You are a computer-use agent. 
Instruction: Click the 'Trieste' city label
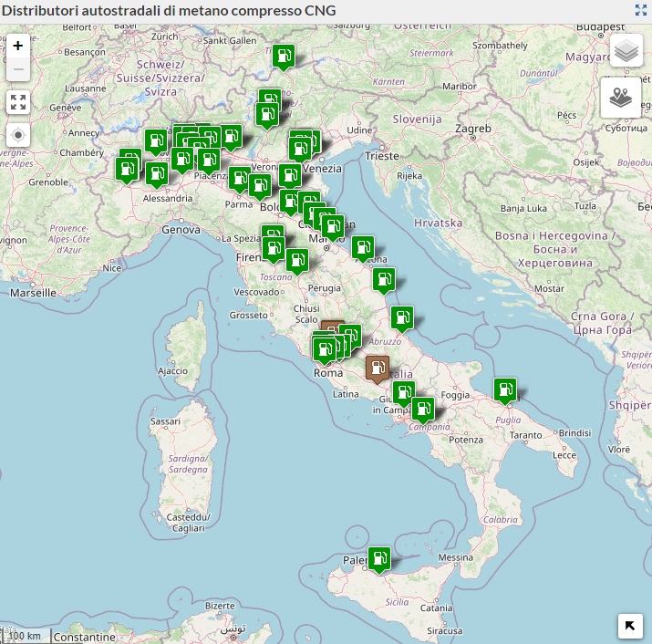(x=382, y=156)
